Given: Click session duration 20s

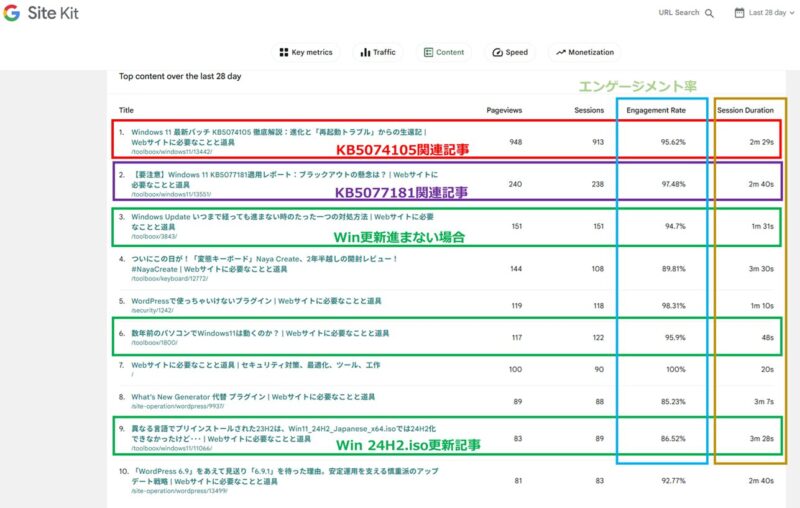Looking at the screenshot, I should [767, 369].
